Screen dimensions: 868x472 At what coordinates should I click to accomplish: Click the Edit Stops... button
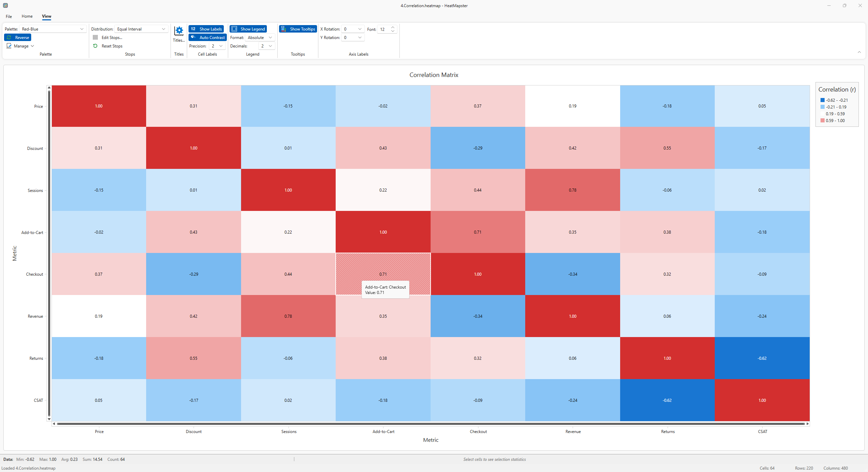coord(112,38)
